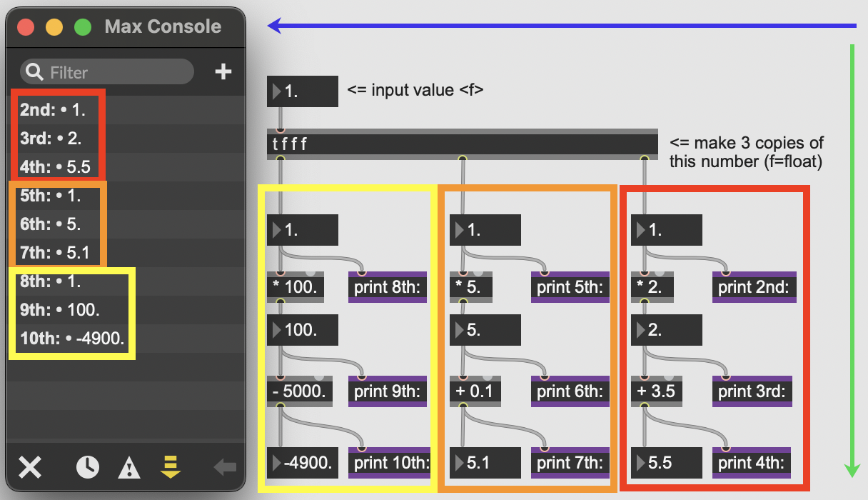Click the number box showing -4900.
This screenshot has width=868, height=500.
[x=307, y=463]
